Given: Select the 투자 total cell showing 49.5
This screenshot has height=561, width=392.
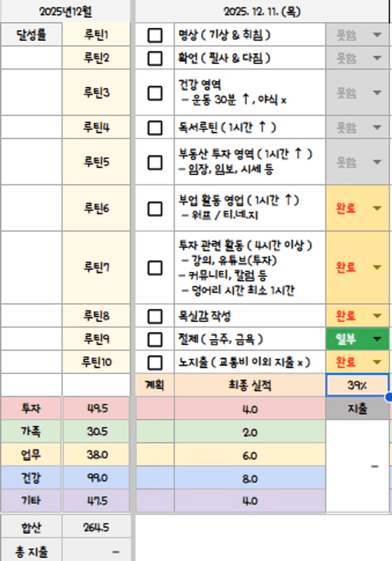Looking at the screenshot, I should 97,409.
